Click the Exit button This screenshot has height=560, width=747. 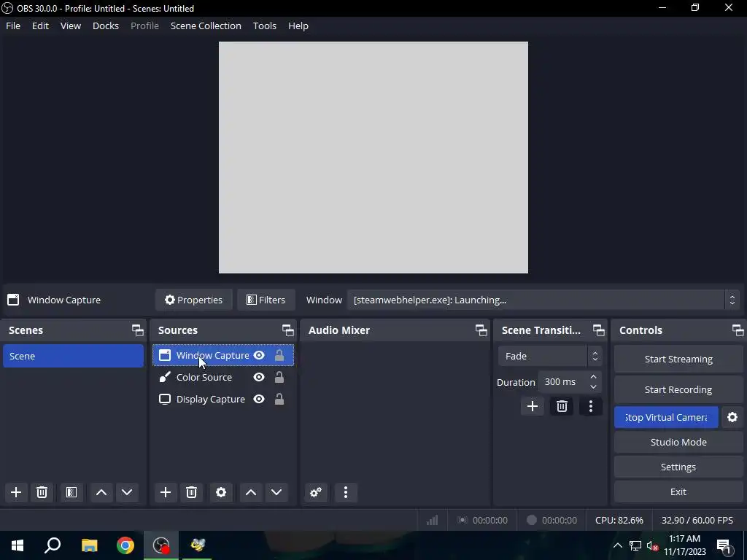coord(678,492)
